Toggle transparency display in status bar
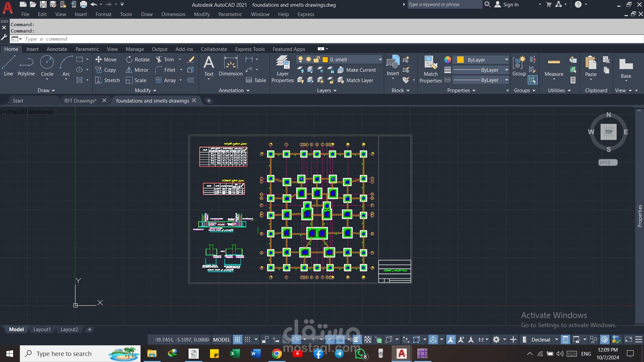This screenshot has height=362, width=644. coord(368,340)
